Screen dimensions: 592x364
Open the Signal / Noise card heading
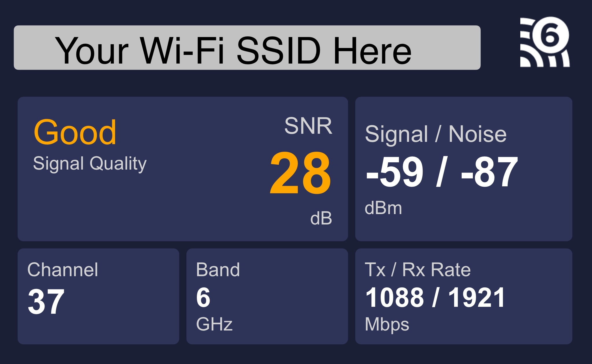point(436,134)
